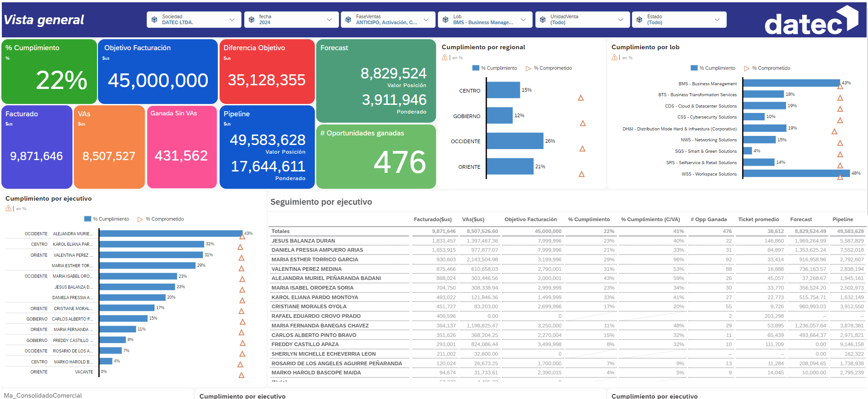Sort by # Opp Ganada column header
Viewport: 868px width, 399px height.
click(x=709, y=219)
